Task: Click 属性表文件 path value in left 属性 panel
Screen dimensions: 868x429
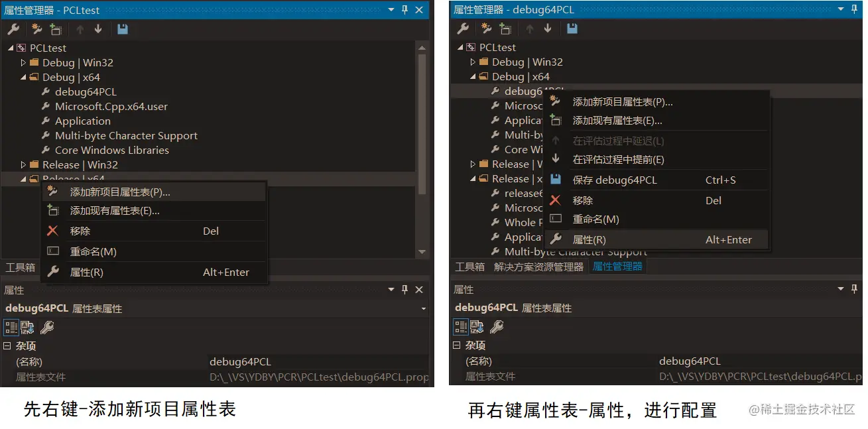Action: click(317, 377)
